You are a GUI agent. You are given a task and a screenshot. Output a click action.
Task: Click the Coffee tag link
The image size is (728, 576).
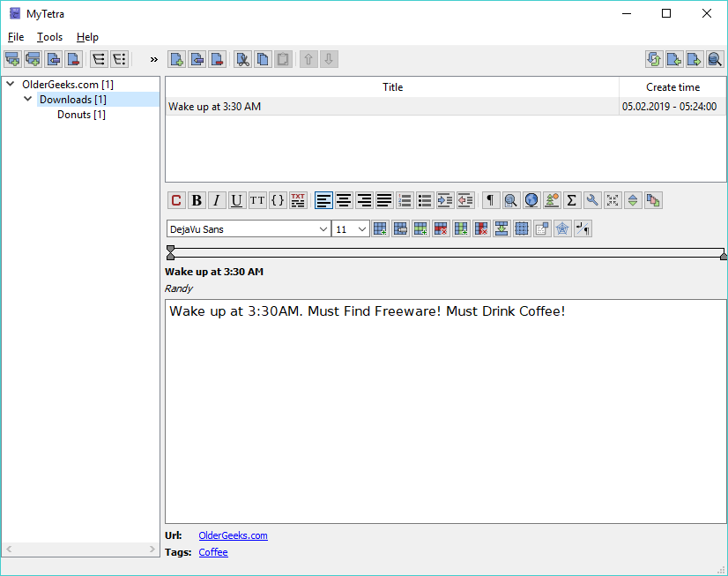coord(213,552)
